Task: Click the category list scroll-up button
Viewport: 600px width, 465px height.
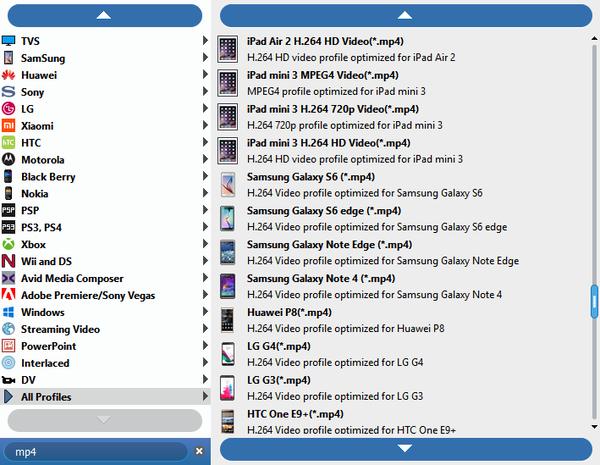Action: click(104, 16)
